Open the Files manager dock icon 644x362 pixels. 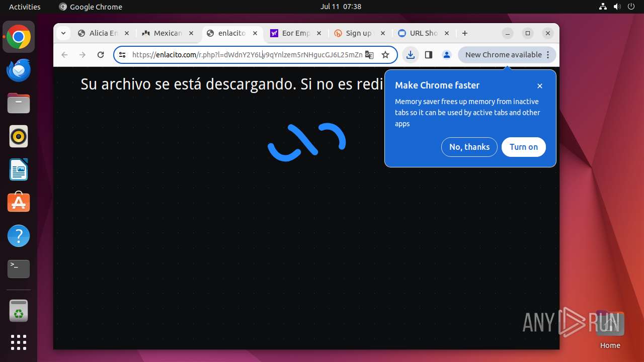[19, 104]
